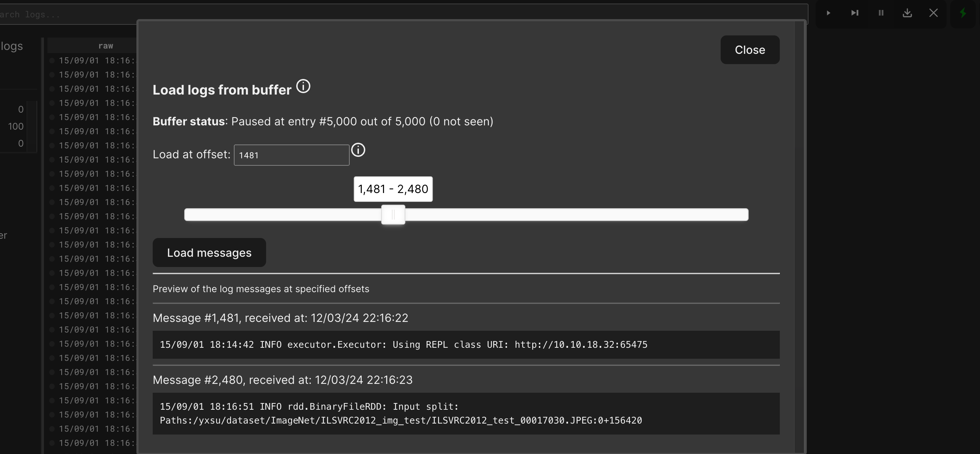Click the 1,481 - 2,480 range tooltip
The height and width of the screenshot is (454, 980).
pyautogui.click(x=393, y=189)
